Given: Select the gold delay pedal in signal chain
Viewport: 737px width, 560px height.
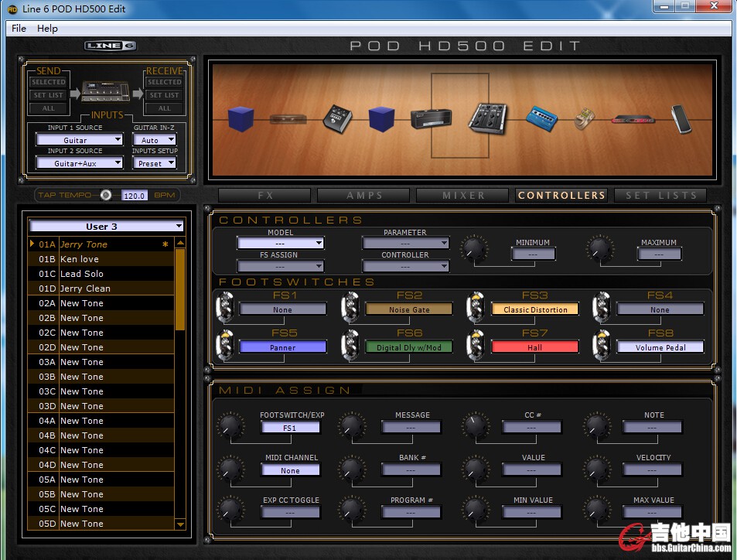Looking at the screenshot, I should click(x=584, y=119).
